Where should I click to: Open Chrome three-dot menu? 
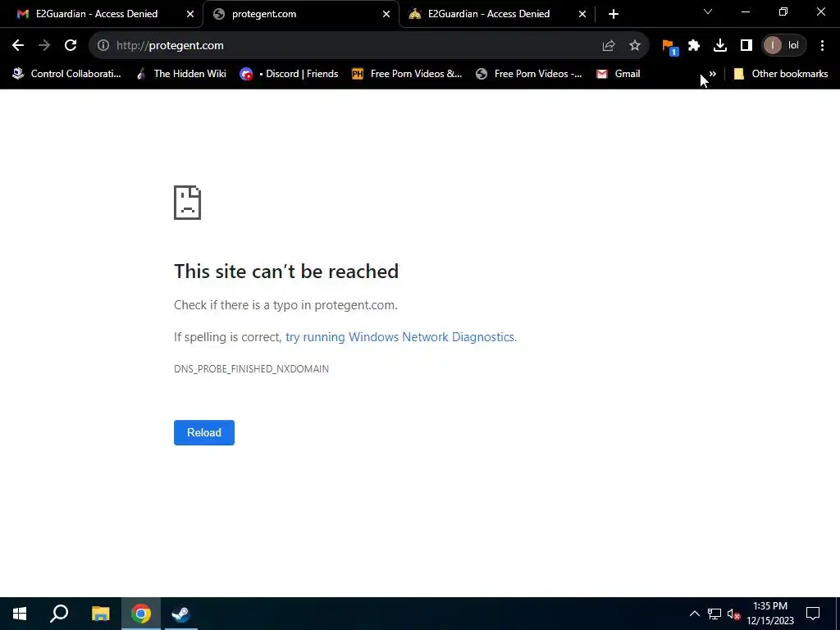click(x=822, y=46)
